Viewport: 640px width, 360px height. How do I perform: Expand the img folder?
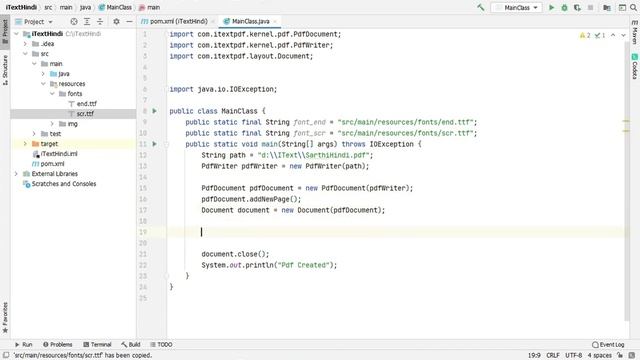(x=52, y=124)
